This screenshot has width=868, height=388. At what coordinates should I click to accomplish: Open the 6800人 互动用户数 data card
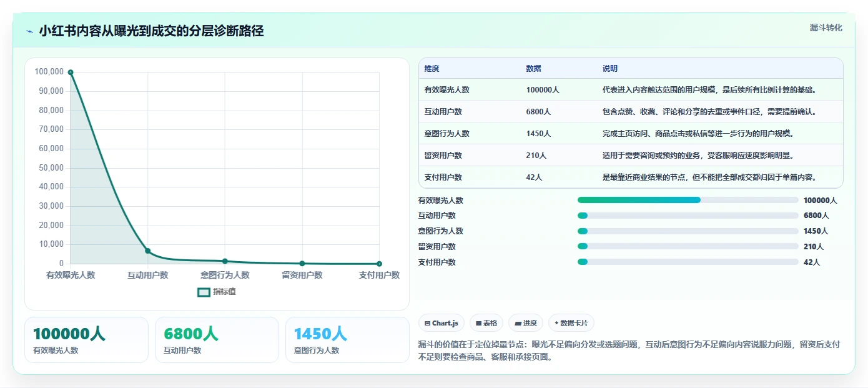tap(217, 340)
